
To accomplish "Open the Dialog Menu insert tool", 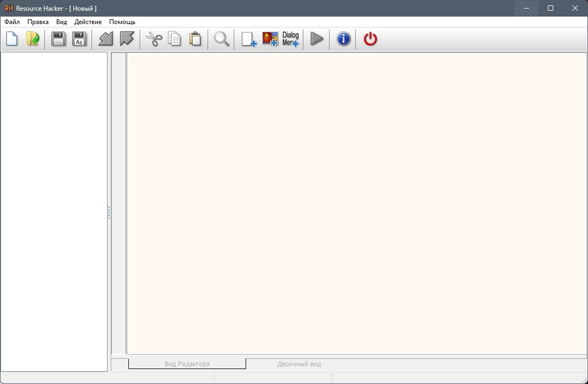I will pyautogui.click(x=291, y=39).
